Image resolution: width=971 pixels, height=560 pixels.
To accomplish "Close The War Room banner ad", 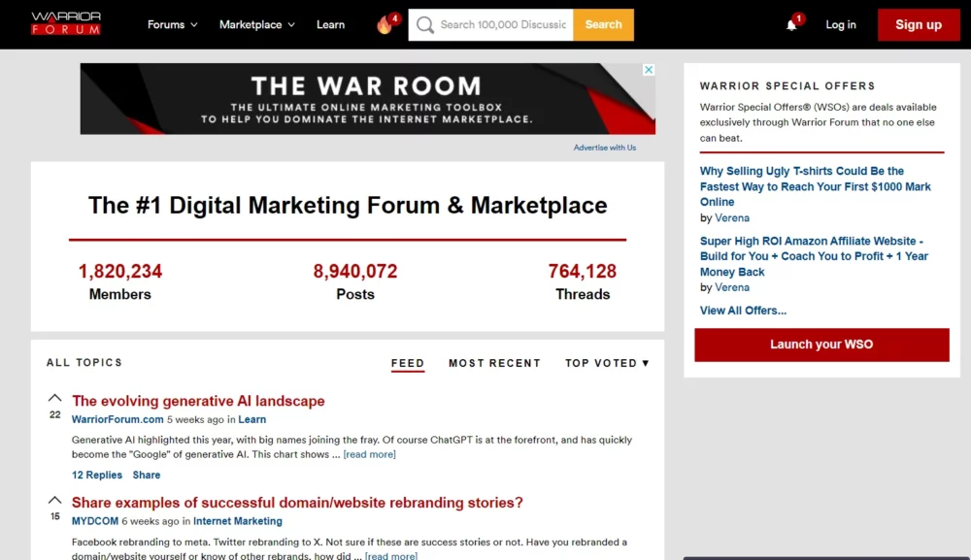I will 649,69.
